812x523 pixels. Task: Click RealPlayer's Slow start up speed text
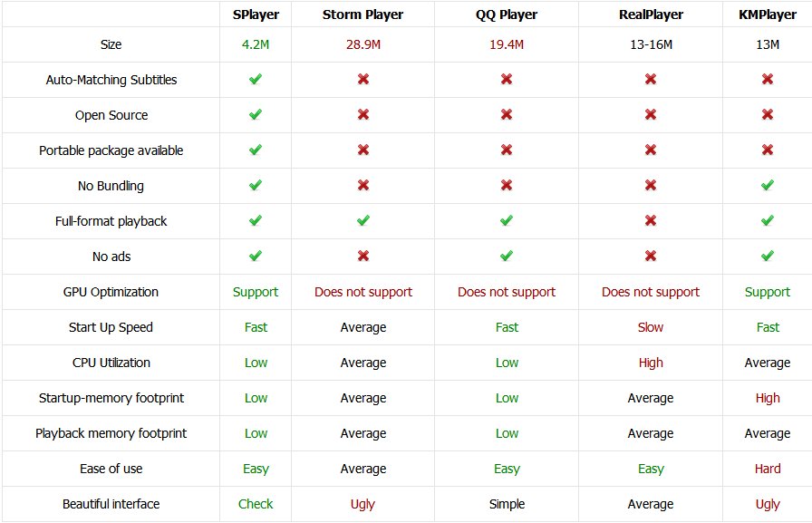tap(651, 327)
